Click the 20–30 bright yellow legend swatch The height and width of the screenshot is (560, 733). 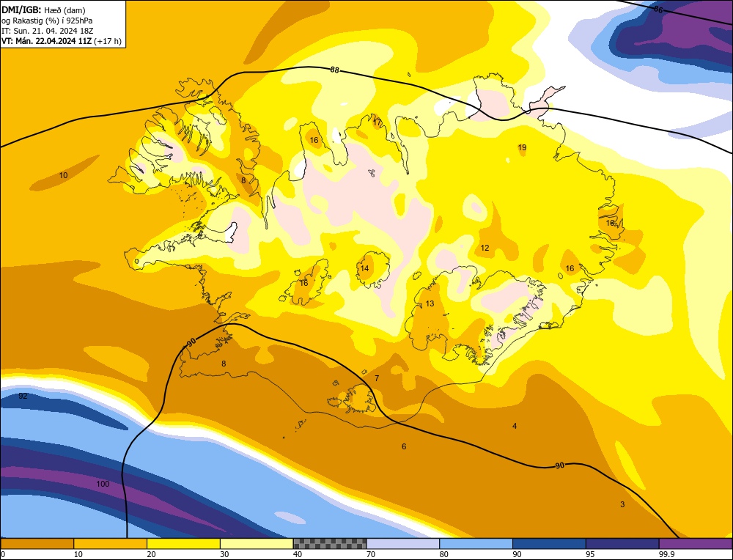point(183,543)
